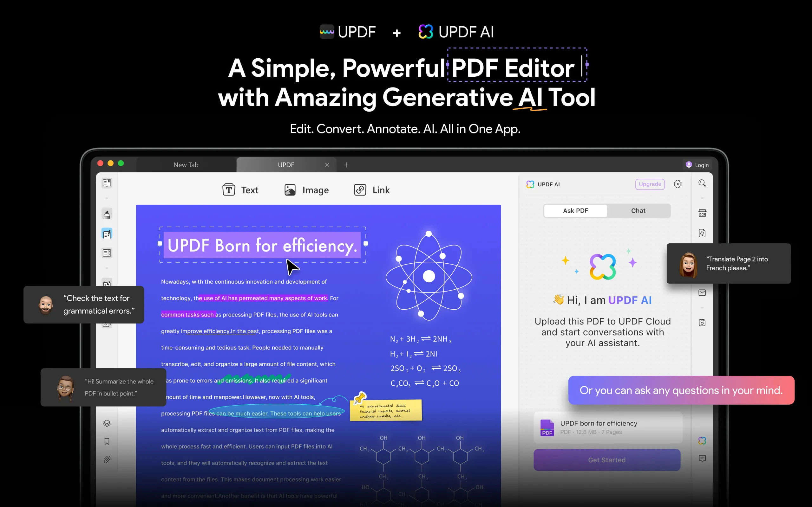The height and width of the screenshot is (507, 812).
Task: Click the plus icon to add tab
Action: pyautogui.click(x=346, y=165)
